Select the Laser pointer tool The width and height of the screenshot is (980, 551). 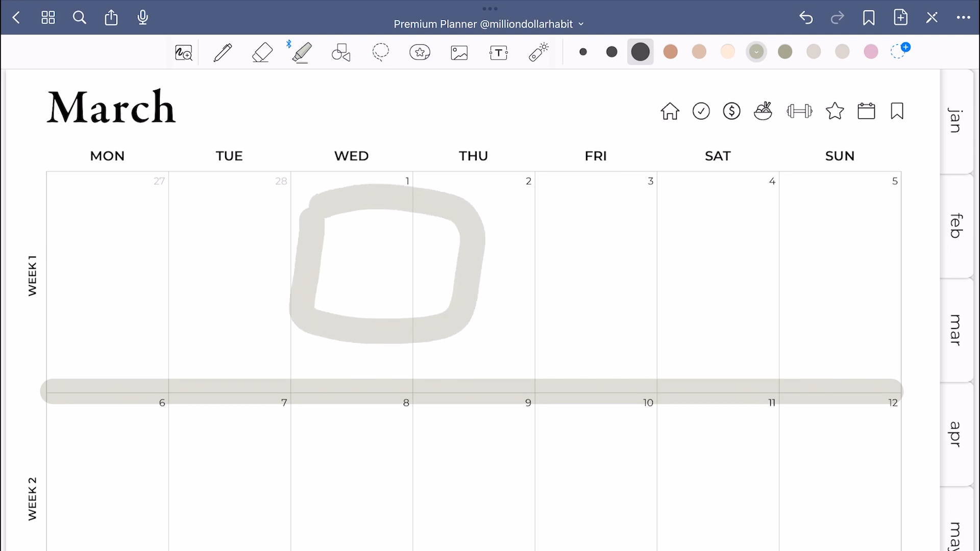538,52
